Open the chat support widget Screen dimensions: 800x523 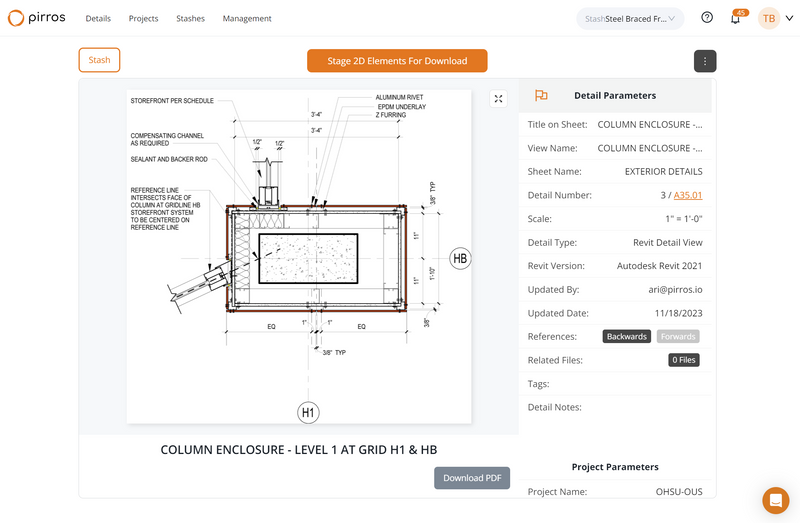[x=775, y=500]
